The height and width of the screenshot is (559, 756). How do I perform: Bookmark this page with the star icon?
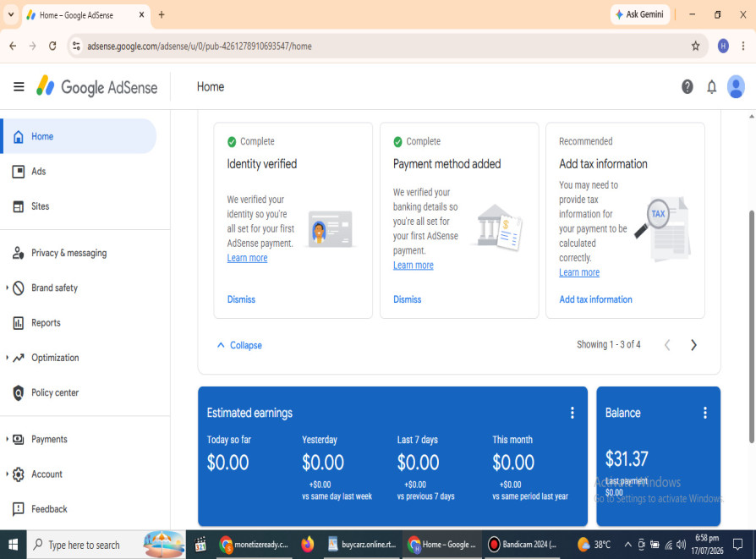(x=695, y=46)
